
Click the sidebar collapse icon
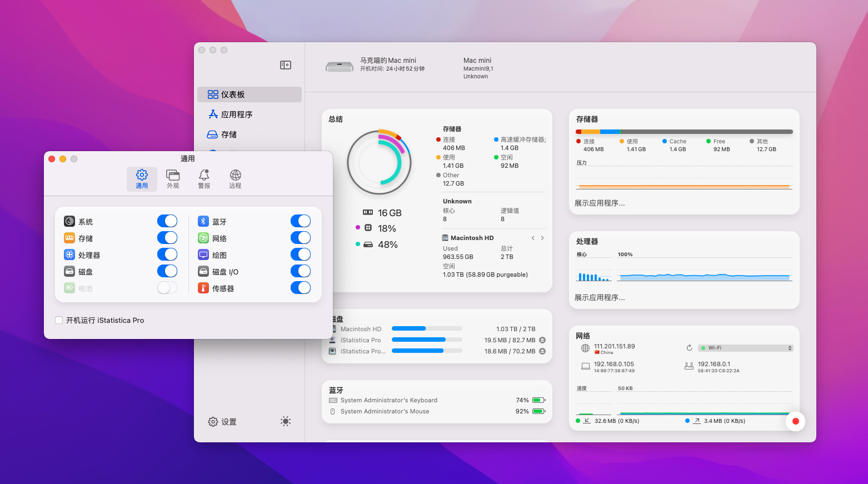(x=286, y=65)
